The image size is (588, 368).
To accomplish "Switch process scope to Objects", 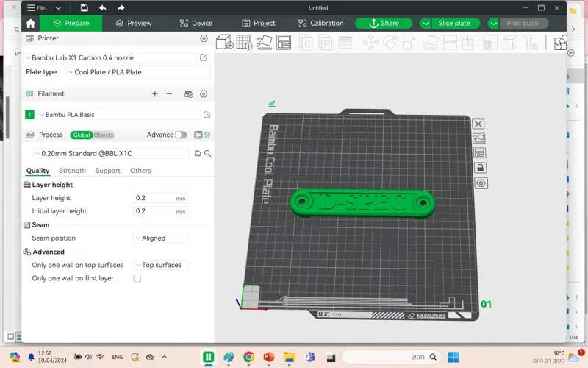I will point(103,135).
